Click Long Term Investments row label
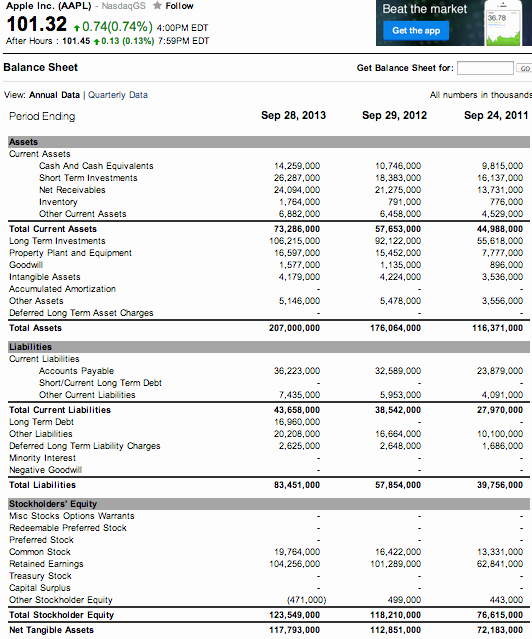The height and width of the screenshot is (639, 532). click(57, 241)
